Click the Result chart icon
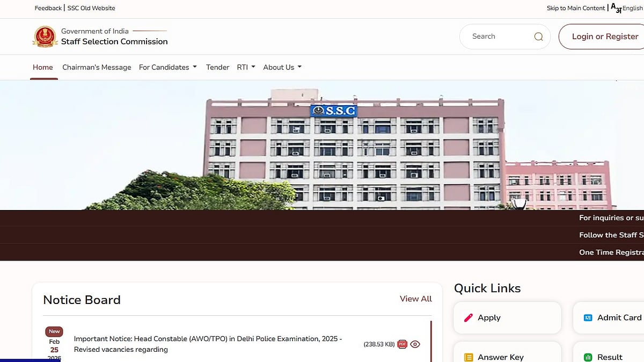 pos(588,357)
